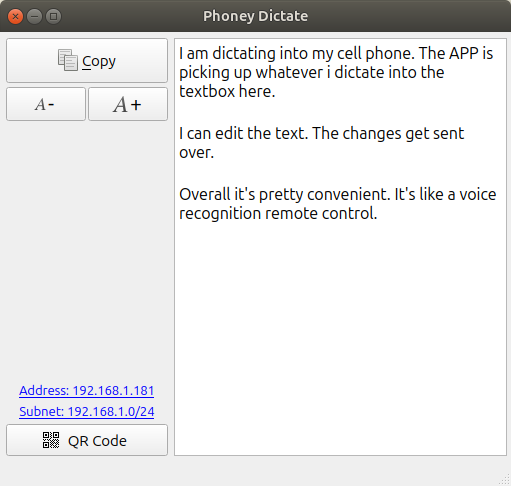Click the resize grip in window corner
The image size is (511, 486).
tap(504, 479)
